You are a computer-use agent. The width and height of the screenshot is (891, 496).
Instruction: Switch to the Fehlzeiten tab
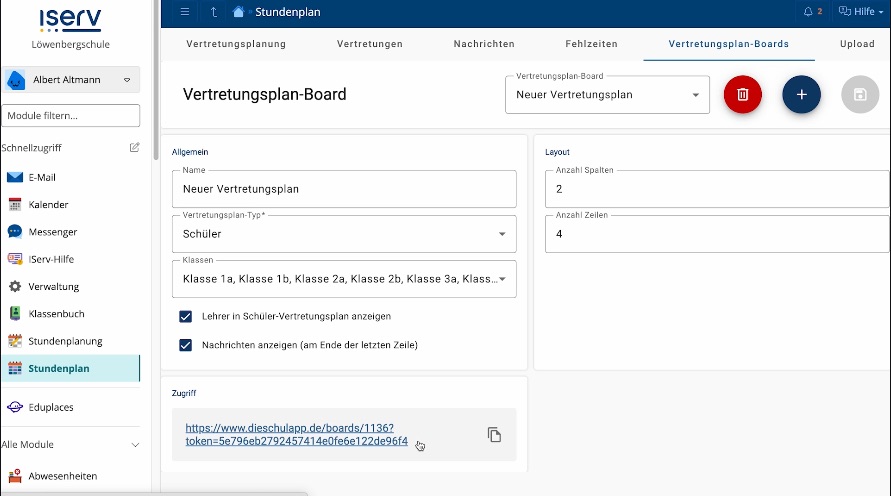[x=591, y=44]
